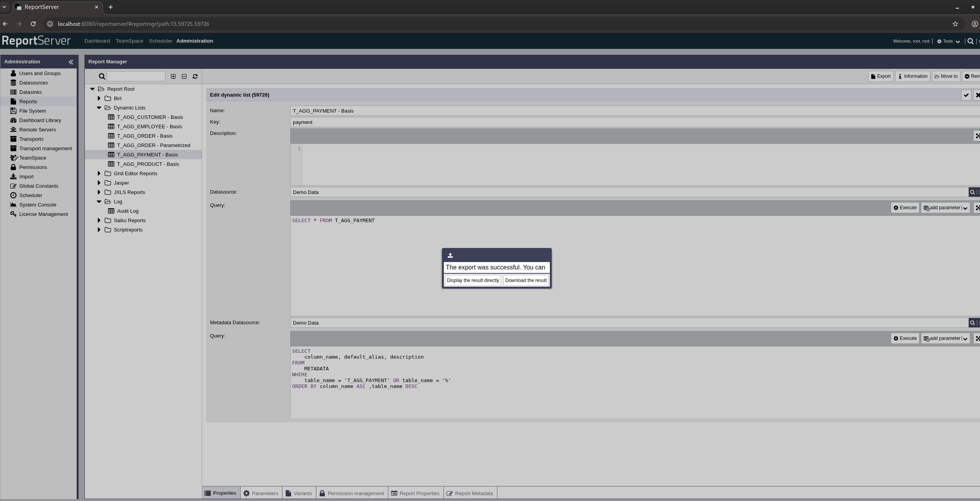Refresh the report tree
980x501 pixels.
click(x=195, y=76)
